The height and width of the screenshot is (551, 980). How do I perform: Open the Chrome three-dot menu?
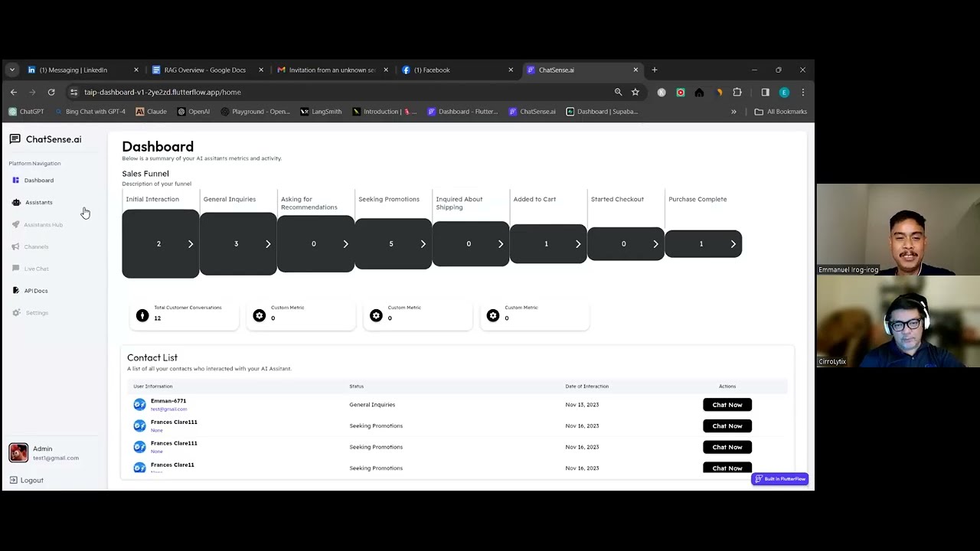pos(802,92)
